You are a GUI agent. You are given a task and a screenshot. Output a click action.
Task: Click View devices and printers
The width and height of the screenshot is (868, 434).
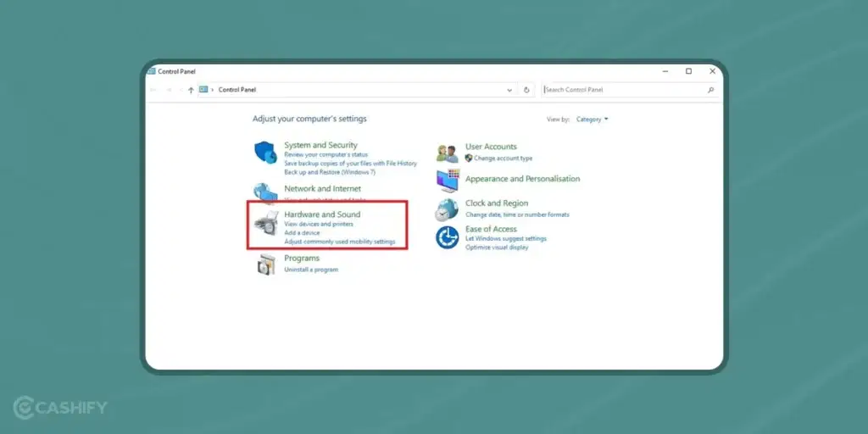click(319, 224)
